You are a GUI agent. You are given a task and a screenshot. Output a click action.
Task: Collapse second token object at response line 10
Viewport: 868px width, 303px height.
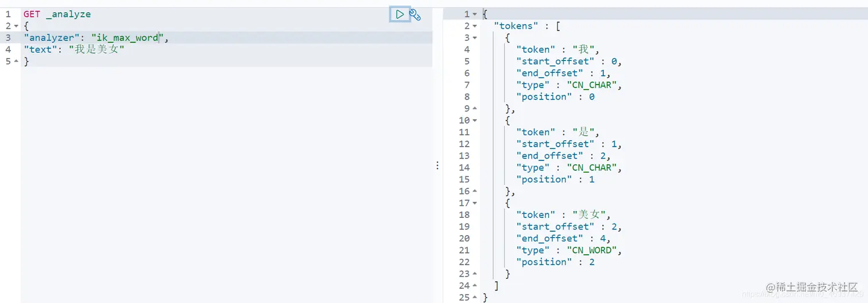[475, 120]
